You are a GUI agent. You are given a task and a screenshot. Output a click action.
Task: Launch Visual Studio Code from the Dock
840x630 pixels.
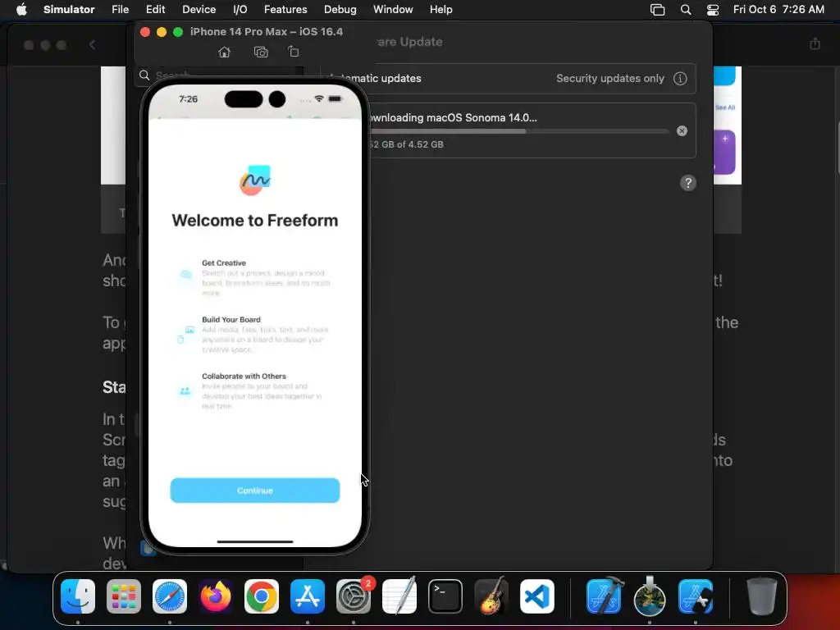pos(536,596)
